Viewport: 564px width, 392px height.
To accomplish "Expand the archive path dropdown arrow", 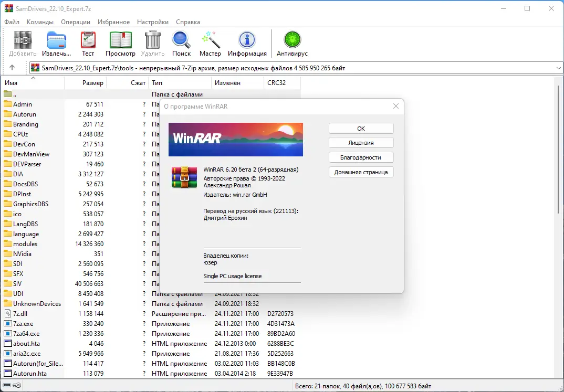I will (558, 68).
